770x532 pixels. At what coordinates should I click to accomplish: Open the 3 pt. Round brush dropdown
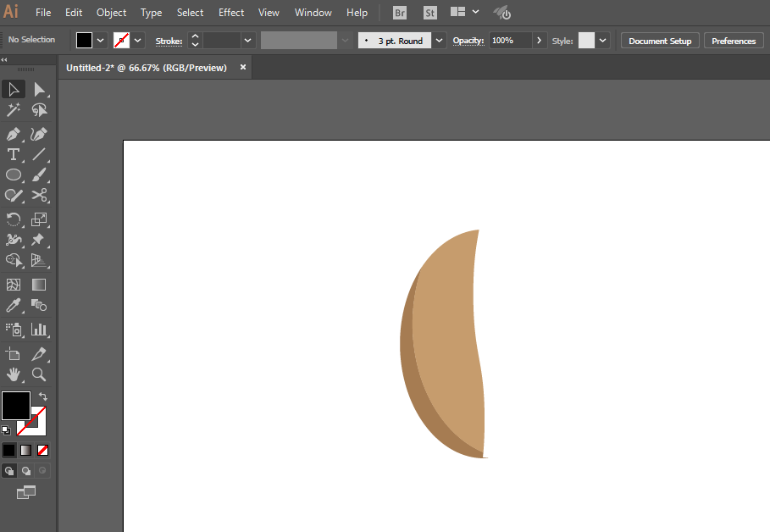pos(439,41)
